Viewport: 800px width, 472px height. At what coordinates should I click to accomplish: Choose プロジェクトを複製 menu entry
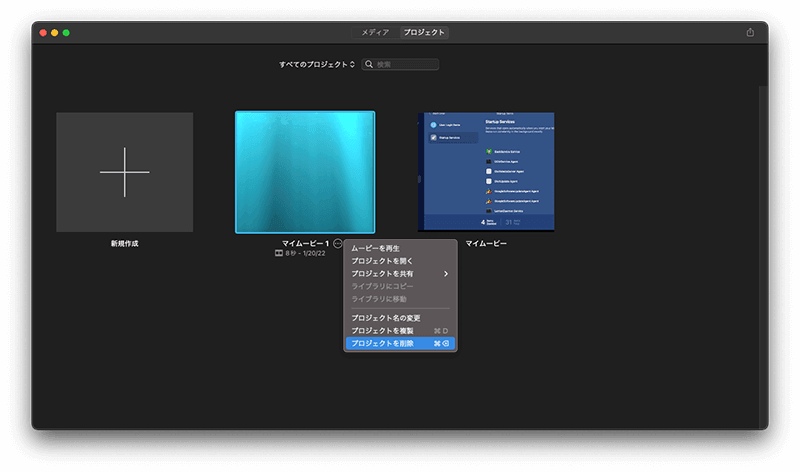click(x=401, y=331)
